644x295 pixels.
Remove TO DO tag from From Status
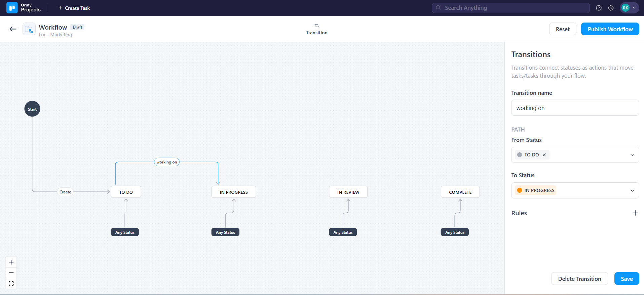[x=544, y=155]
